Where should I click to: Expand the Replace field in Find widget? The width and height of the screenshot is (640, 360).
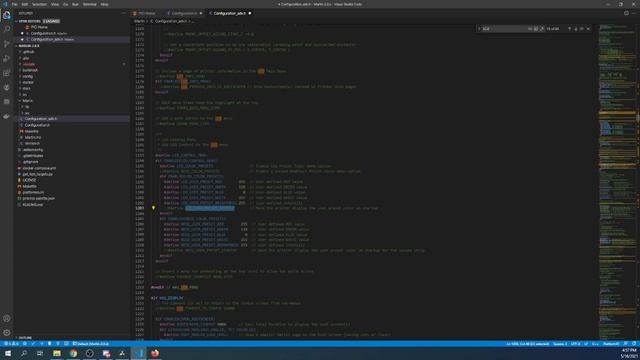pyautogui.click(x=479, y=29)
